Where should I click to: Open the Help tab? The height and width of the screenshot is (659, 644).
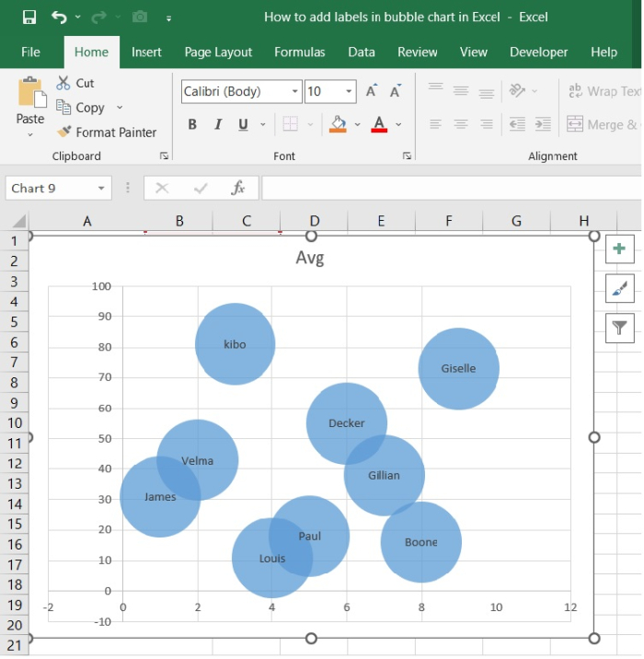(604, 52)
